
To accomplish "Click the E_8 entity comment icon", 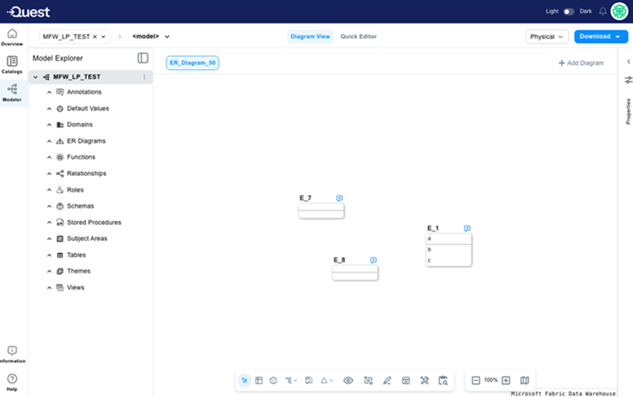I will [x=373, y=260].
